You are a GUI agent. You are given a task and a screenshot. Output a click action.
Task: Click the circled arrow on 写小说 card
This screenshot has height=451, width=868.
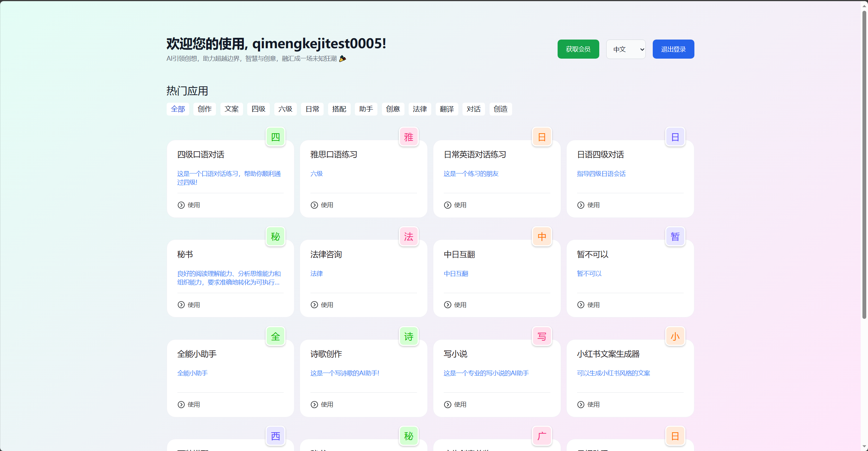click(448, 405)
